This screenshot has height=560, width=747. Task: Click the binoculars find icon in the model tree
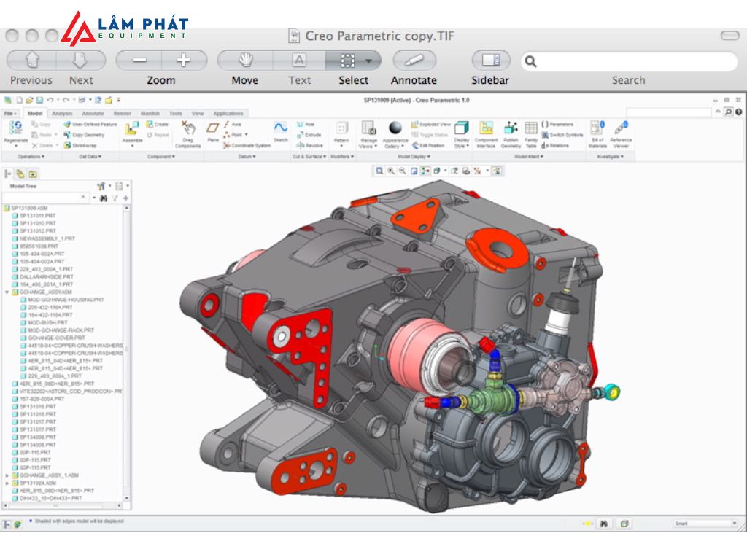click(x=104, y=198)
